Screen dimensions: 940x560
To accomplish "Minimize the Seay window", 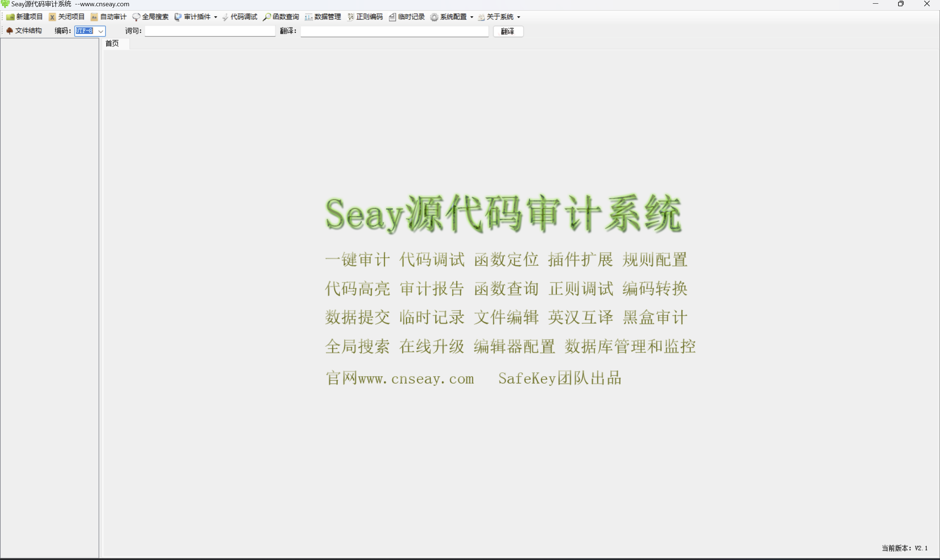I will (875, 4).
